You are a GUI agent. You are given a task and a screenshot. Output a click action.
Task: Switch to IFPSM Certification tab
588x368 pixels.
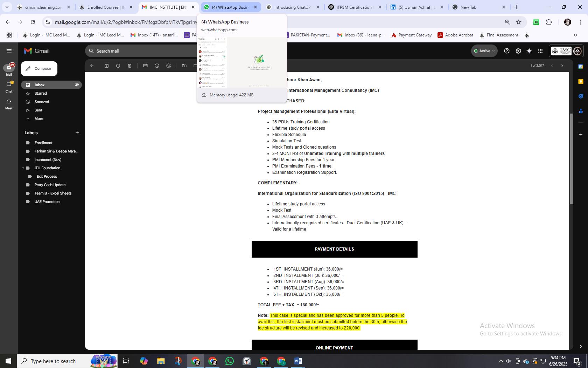(x=355, y=7)
